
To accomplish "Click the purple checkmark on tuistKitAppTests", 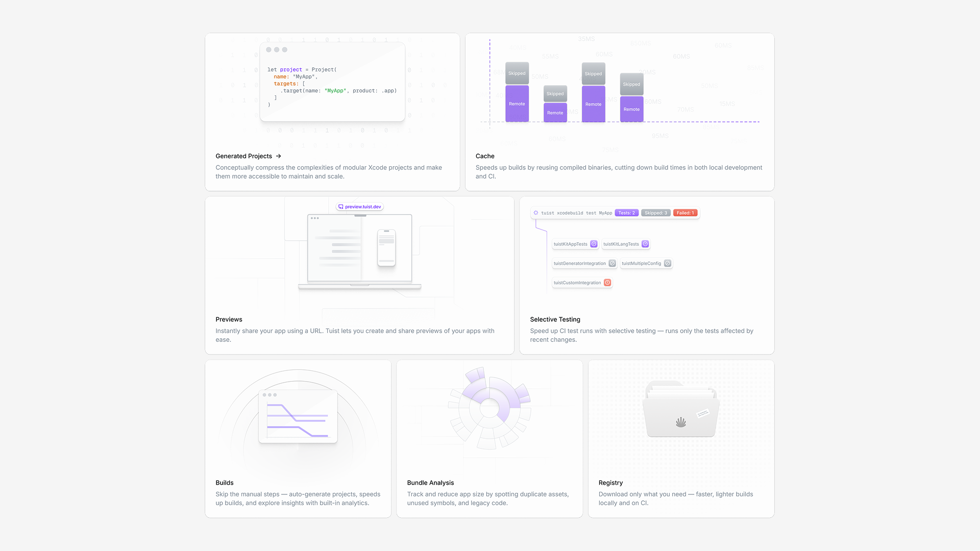I will pyautogui.click(x=594, y=244).
